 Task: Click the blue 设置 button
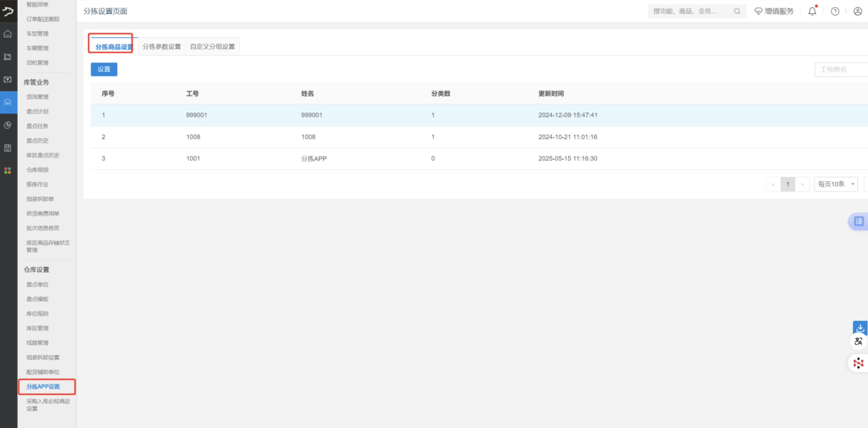[104, 69]
